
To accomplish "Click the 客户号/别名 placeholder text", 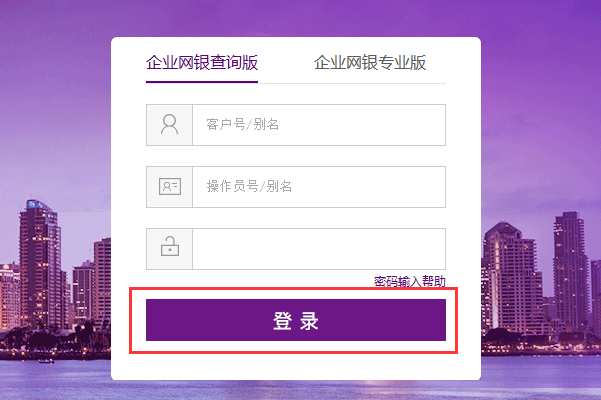I will [242, 125].
